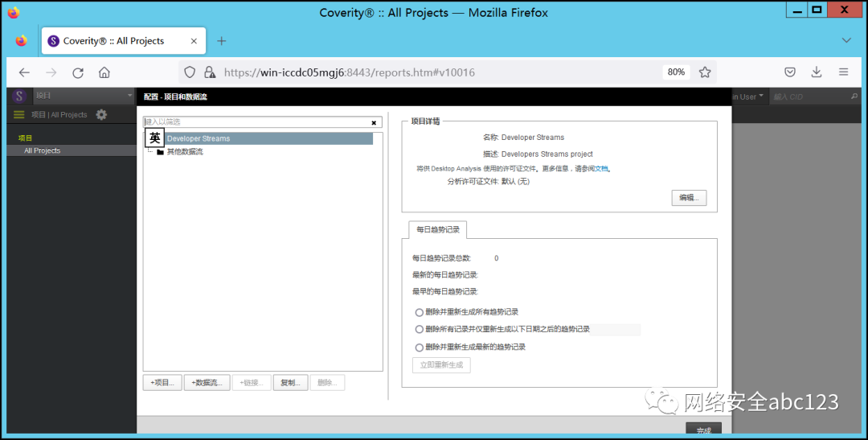
Task: Open the gear settings icon beside All Projects
Action: (x=101, y=115)
